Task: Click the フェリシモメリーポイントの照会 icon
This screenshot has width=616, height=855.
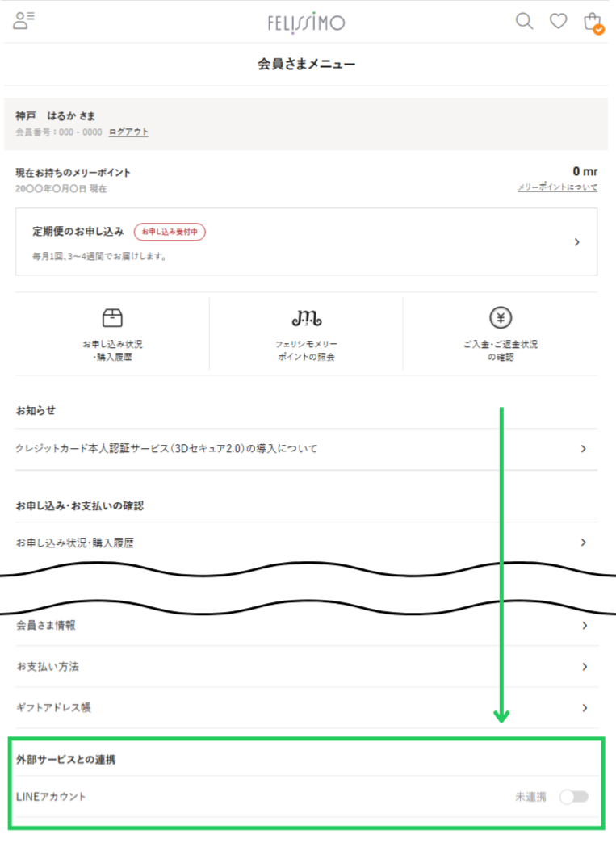Action: (306, 317)
